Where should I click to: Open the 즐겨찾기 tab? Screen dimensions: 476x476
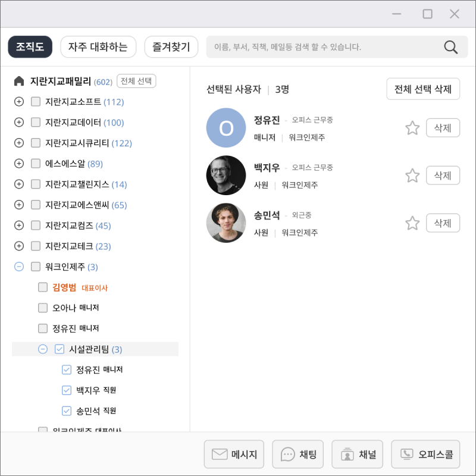click(x=171, y=46)
